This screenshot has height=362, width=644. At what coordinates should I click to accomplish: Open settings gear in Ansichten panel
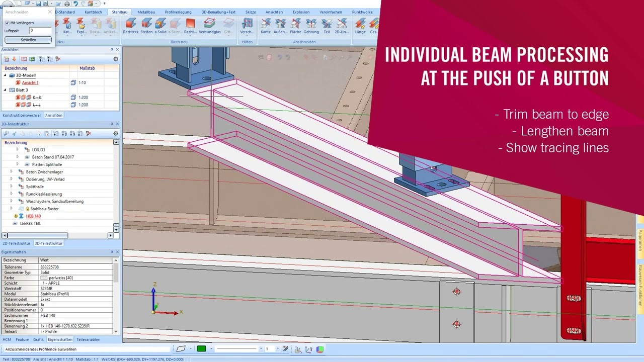pyautogui.click(x=116, y=59)
